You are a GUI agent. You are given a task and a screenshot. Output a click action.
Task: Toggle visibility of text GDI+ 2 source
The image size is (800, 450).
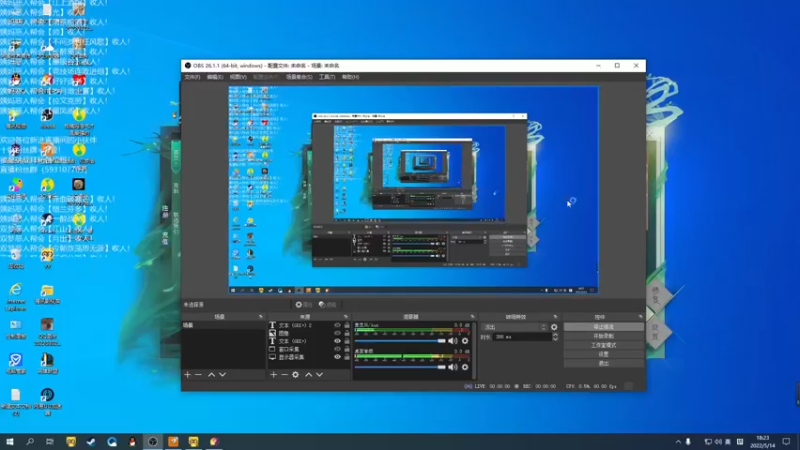pos(337,325)
